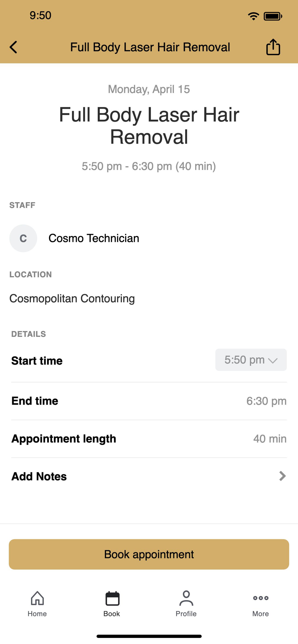Tap the Book calendar icon
The width and height of the screenshot is (298, 644).
(112, 599)
